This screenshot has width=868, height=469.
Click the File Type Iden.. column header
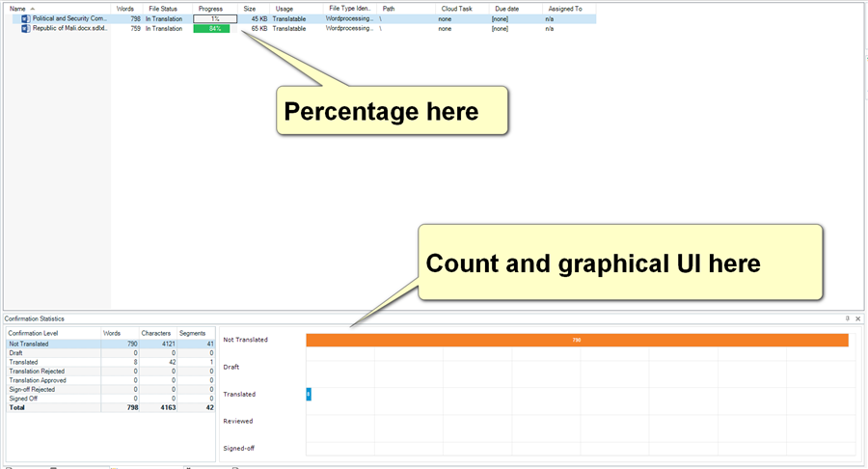350,9
